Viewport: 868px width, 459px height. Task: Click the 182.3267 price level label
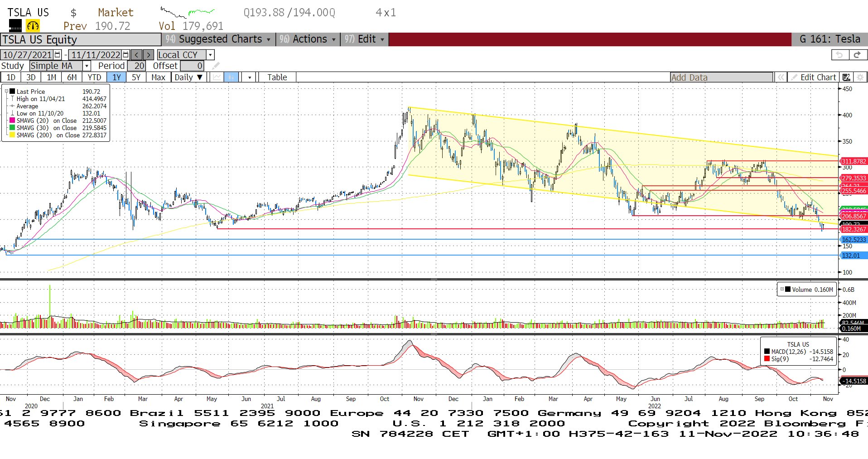(x=854, y=229)
